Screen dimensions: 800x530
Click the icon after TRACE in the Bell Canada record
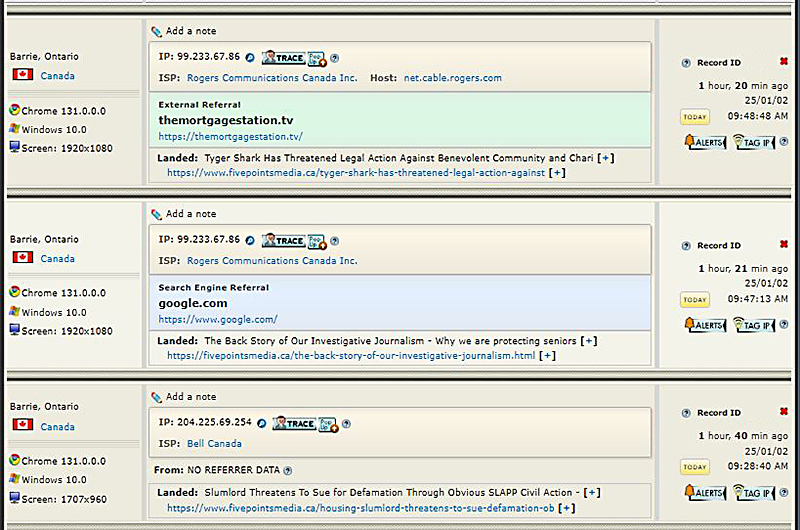coord(328,424)
